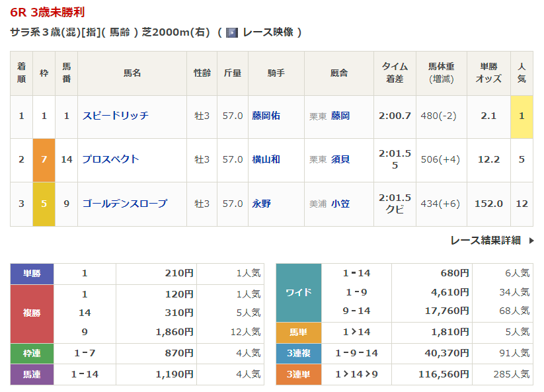The width and height of the screenshot is (544, 392).
Task: Click the yellow highlighted popularity 1 cell
Action: [522, 116]
